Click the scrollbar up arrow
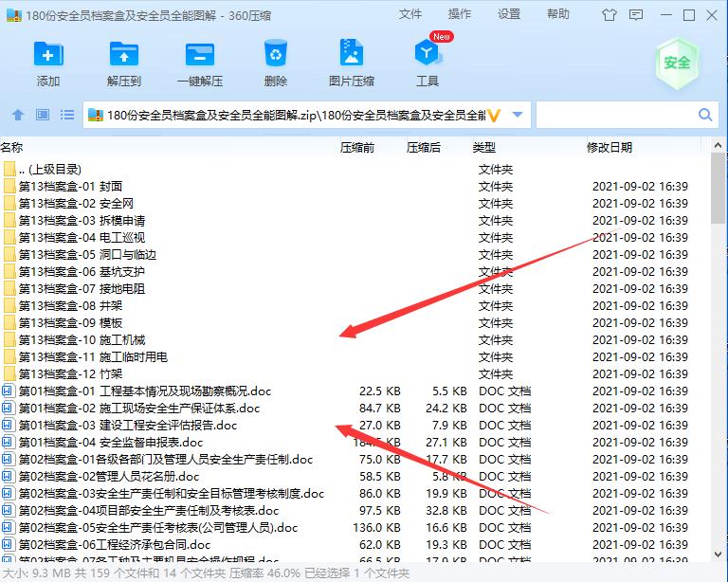 pos(718,145)
